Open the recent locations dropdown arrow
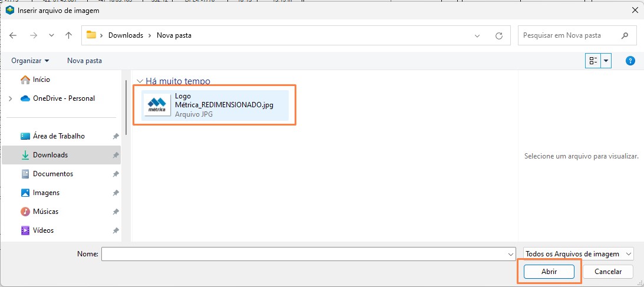The width and height of the screenshot is (644, 287). point(52,35)
